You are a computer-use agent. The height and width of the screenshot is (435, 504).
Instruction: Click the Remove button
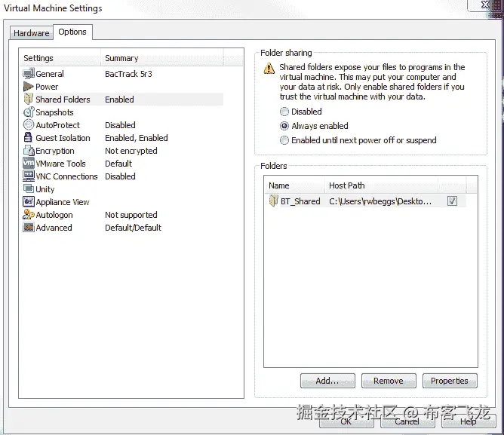[389, 381]
